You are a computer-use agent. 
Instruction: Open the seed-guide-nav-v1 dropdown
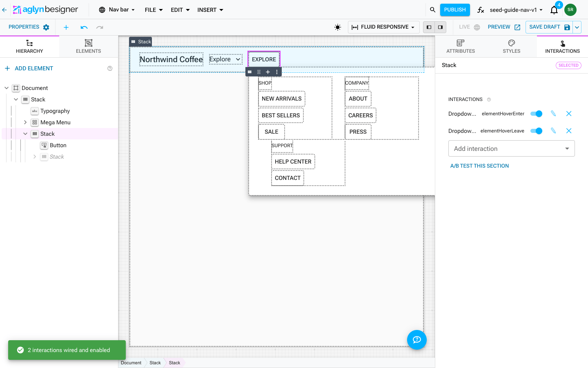516,10
